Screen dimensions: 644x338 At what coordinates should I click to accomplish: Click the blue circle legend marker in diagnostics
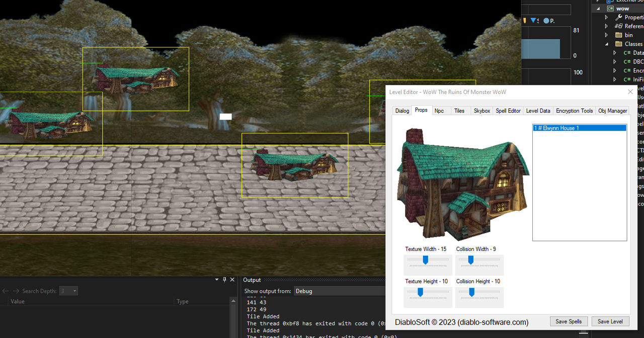coord(546,21)
